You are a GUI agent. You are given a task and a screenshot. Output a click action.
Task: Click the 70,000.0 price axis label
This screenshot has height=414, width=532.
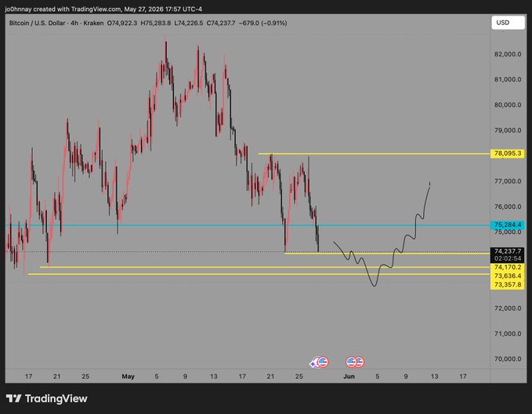(508, 359)
